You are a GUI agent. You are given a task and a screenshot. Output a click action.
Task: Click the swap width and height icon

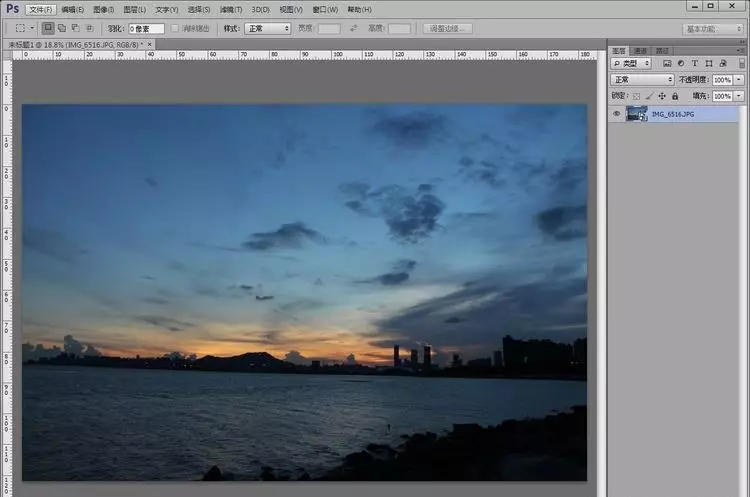(353, 29)
